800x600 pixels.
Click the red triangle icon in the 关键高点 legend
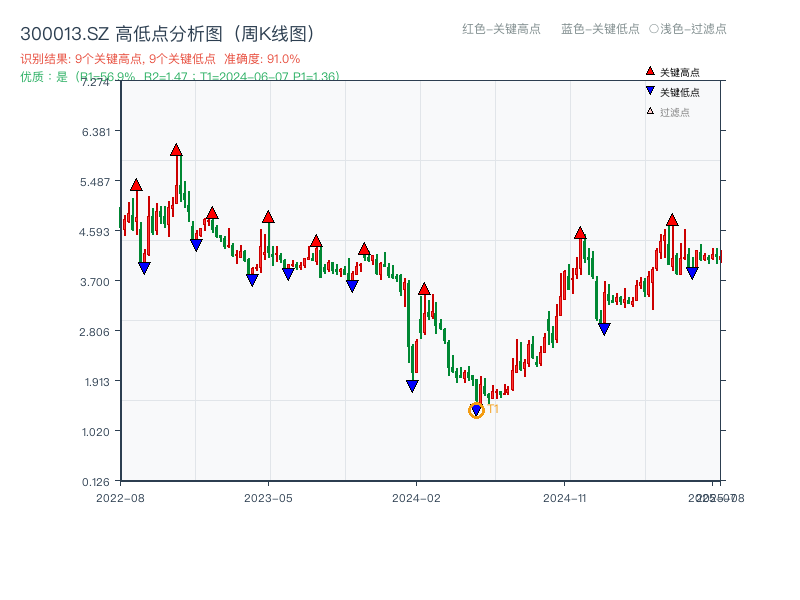(x=648, y=70)
